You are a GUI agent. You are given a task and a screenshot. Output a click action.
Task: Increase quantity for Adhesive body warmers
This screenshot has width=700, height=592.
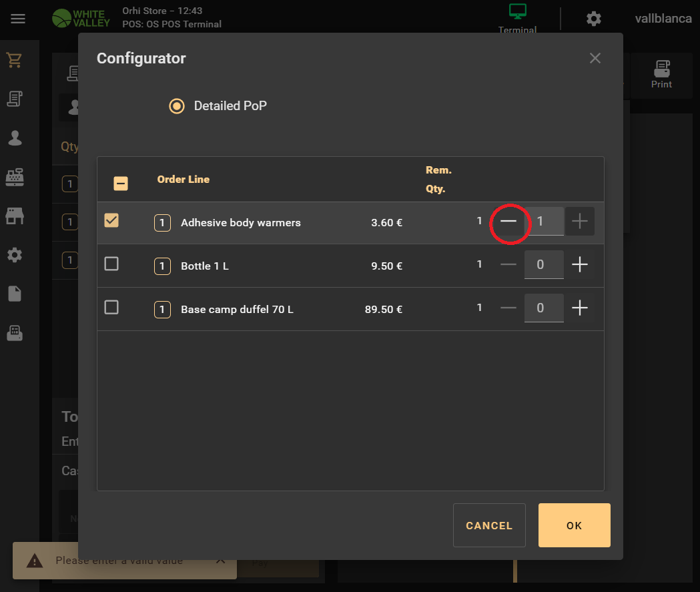(x=580, y=221)
